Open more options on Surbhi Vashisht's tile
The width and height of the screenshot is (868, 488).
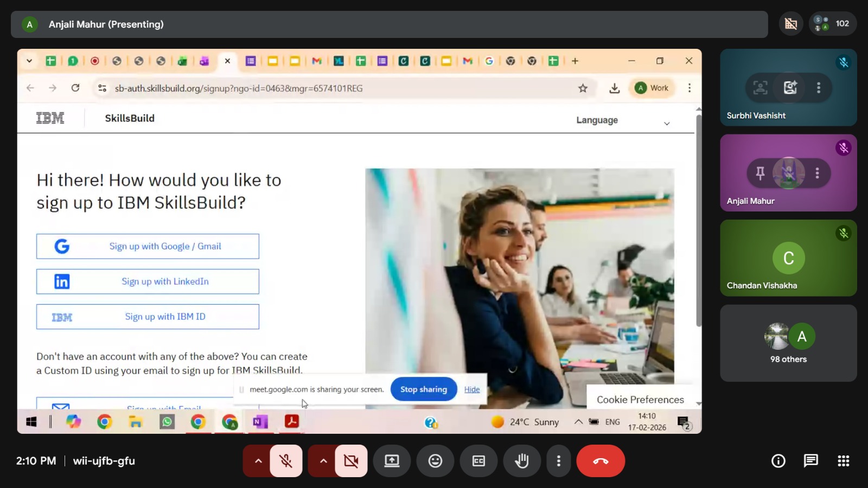(819, 87)
